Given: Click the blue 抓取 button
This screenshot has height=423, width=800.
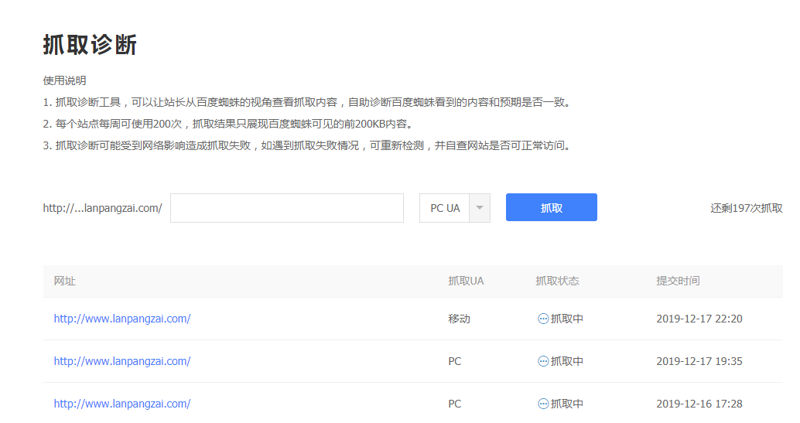Looking at the screenshot, I should (x=551, y=207).
